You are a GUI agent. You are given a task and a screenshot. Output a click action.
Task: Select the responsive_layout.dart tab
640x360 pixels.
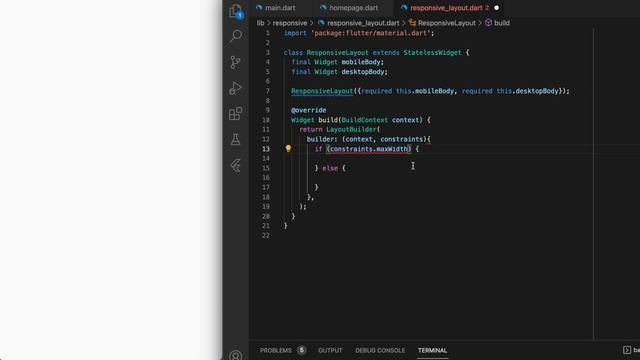click(x=446, y=8)
